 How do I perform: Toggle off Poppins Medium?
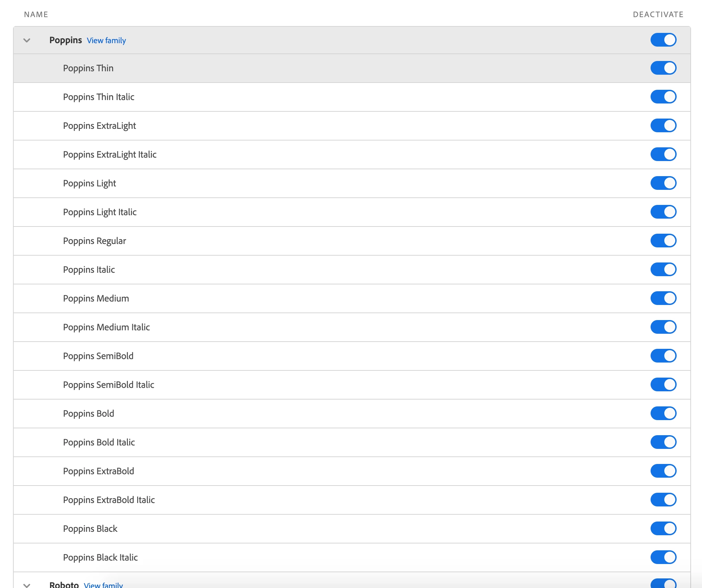click(x=663, y=298)
